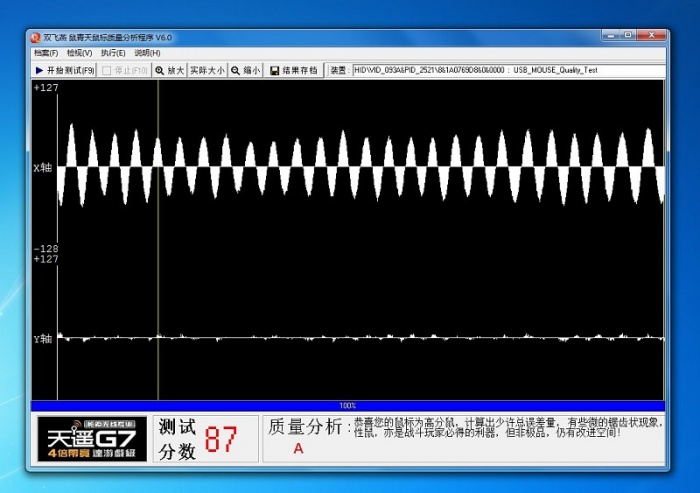Viewport: 700px width, 493px height.
Task: Save results with 结果存档 button
Action: pos(294,71)
